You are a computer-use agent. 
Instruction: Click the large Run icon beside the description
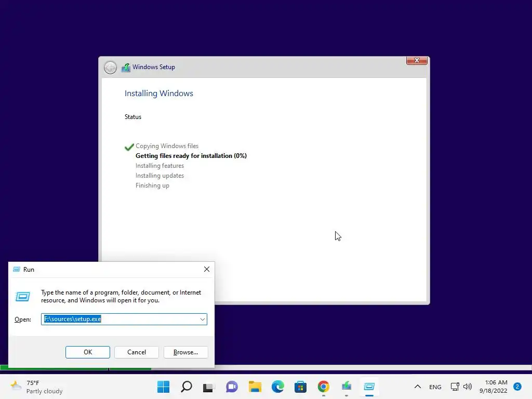point(23,297)
